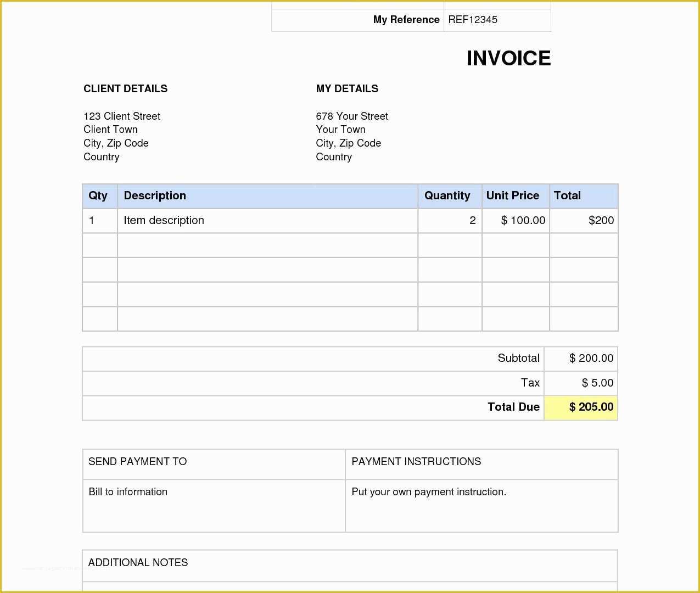Click the Description column header

tap(267, 196)
